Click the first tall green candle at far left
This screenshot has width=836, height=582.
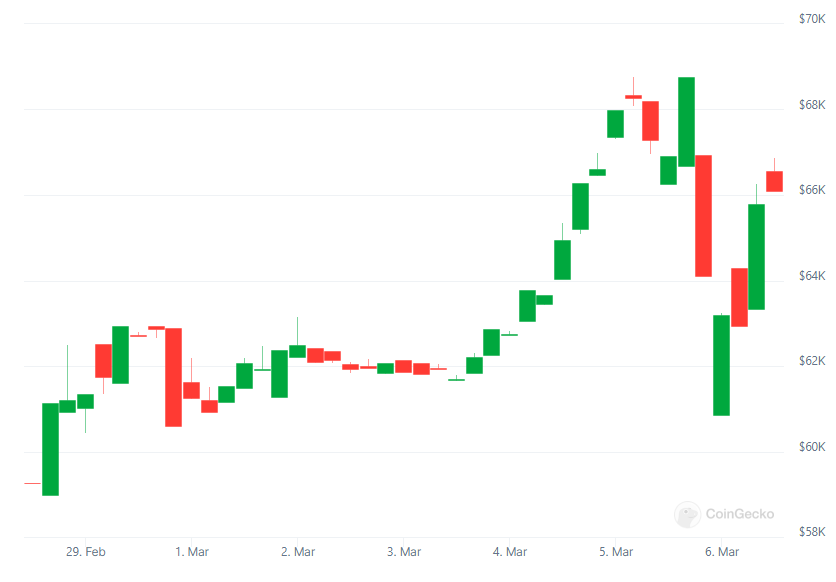pos(50,449)
